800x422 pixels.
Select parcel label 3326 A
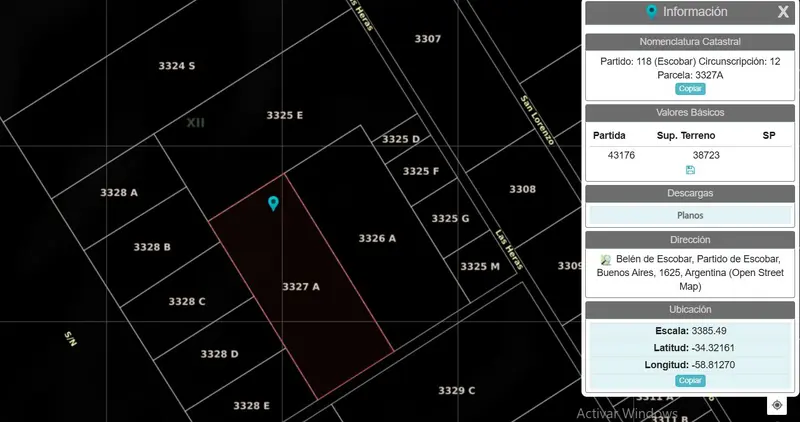377,238
